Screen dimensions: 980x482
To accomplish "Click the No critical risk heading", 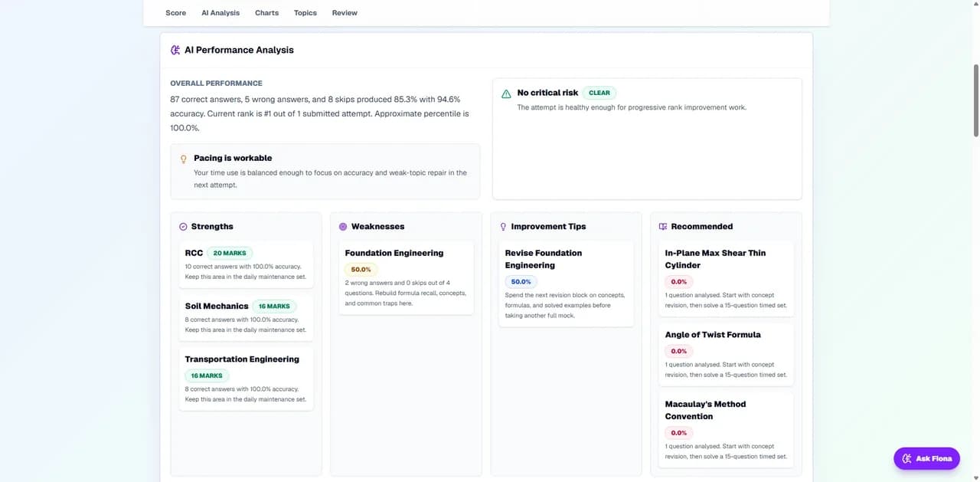I will [547, 93].
